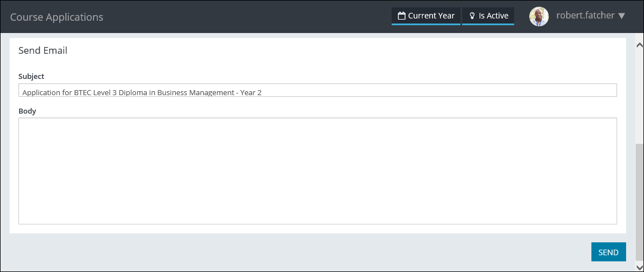Click the Course Applications page title
Image resolution: width=644 pixels, height=272 pixels.
pyautogui.click(x=57, y=17)
